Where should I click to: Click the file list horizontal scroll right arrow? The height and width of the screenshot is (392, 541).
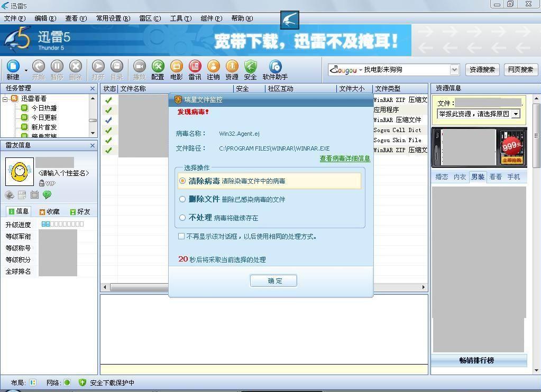(x=424, y=287)
